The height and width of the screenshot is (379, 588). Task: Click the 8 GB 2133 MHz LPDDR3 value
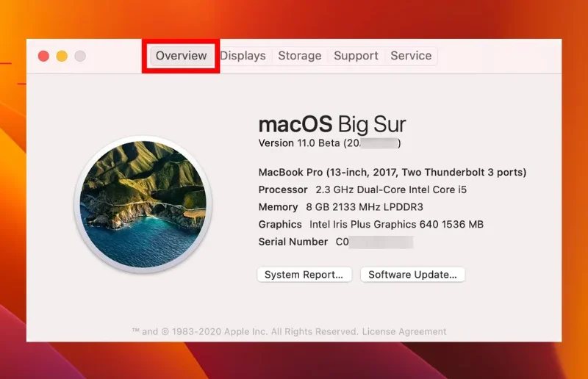tap(365, 207)
